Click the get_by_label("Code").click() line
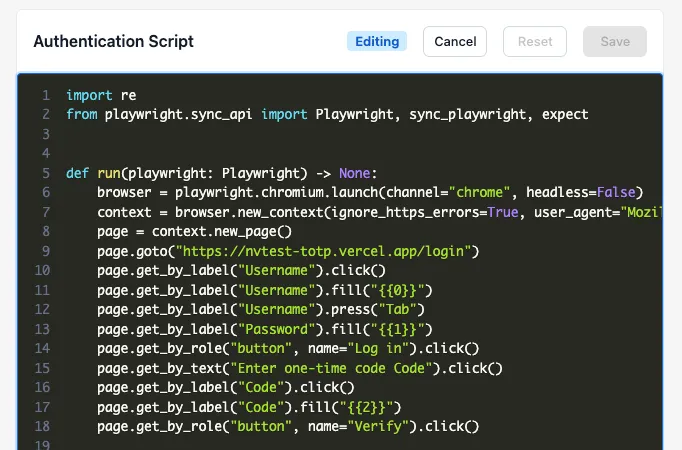682x450 pixels. point(226,387)
